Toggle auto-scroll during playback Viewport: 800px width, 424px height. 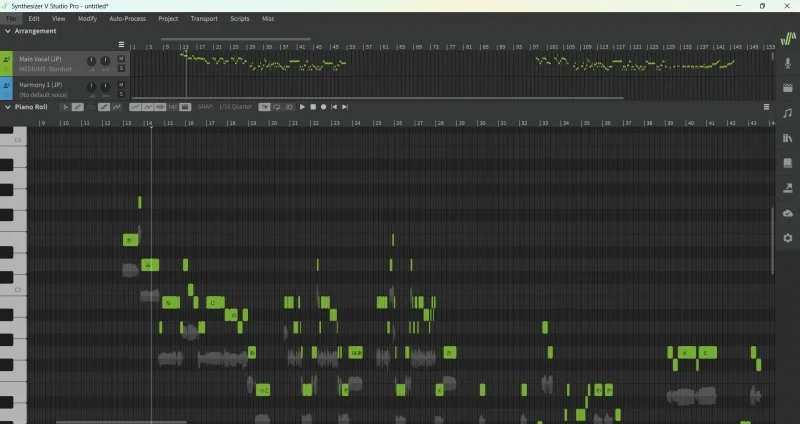click(x=264, y=107)
